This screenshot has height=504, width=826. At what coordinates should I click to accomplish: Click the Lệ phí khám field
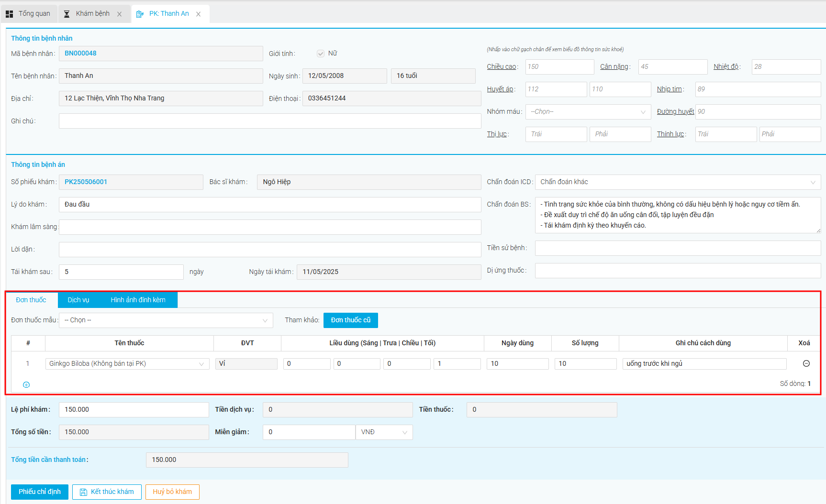tap(134, 409)
